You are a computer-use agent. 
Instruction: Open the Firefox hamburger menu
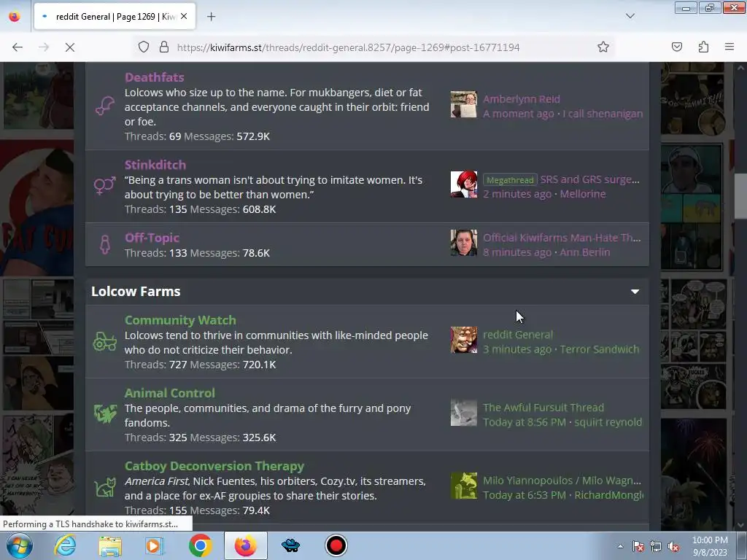729,47
